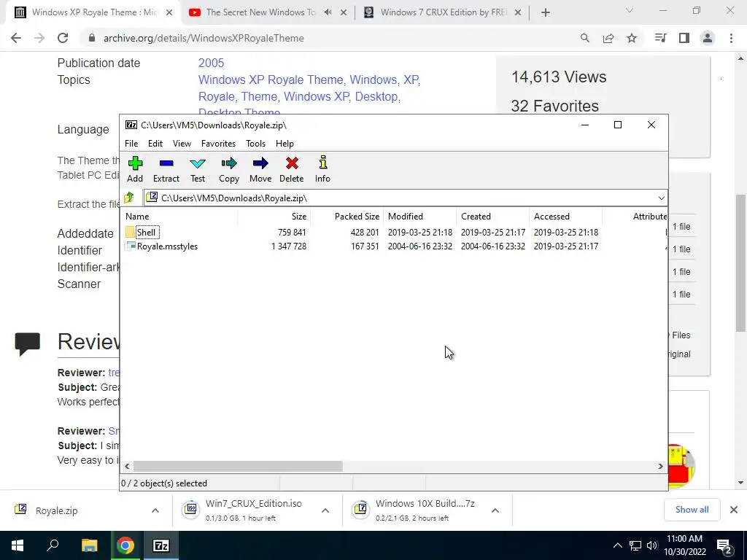Click the Copy toolbar icon in 7-Zip
The height and width of the screenshot is (560, 747).
[228, 163]
